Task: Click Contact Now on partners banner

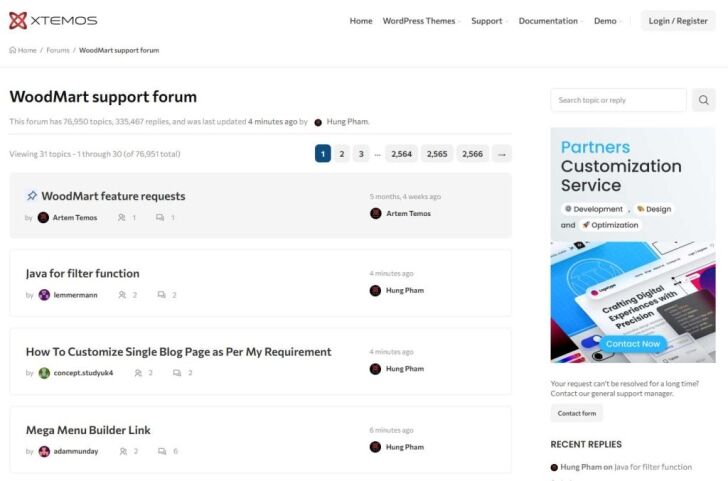Action: pos(633,344)
